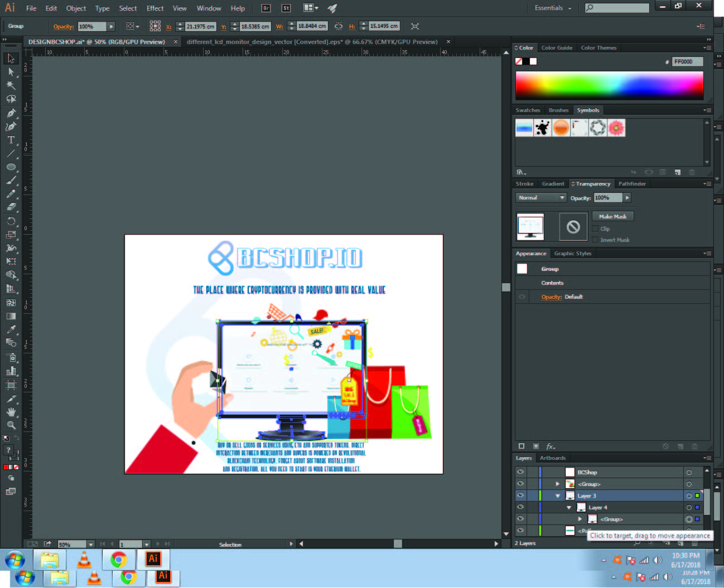Collapse Layer 3 in Layers panel
724x588 pixels.
click(x=558, y=495)
